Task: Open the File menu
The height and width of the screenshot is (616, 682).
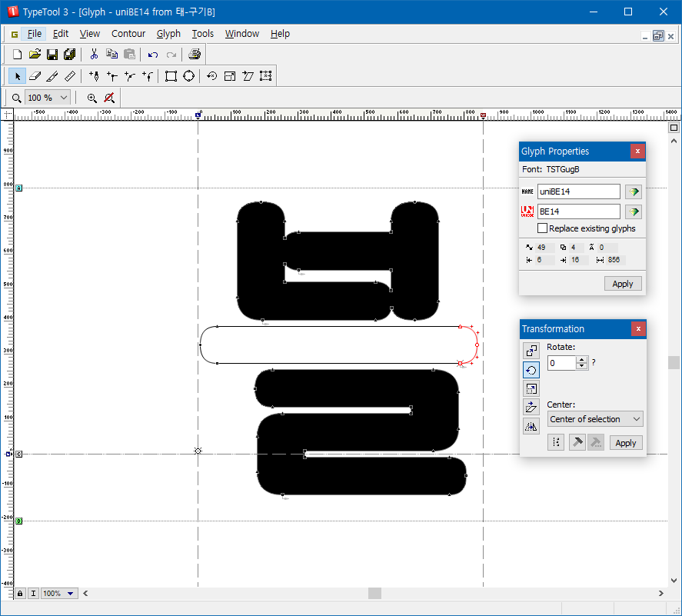Action: click(35, 34)
